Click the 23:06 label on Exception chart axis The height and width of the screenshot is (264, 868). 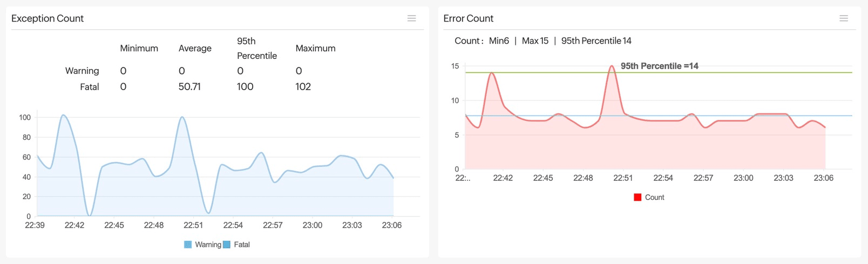[391, 225]
